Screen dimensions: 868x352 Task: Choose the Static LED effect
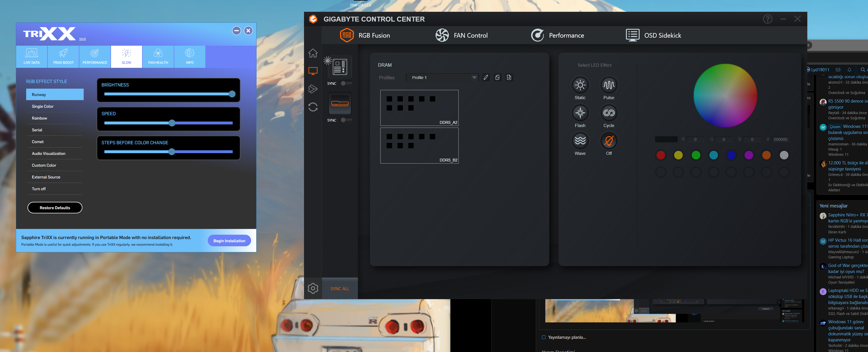pos(580,85)
